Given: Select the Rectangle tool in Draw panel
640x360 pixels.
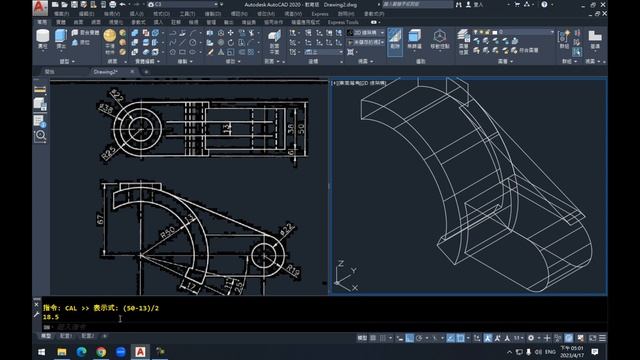Looking at the screenshot, I should tap(182, 52).
